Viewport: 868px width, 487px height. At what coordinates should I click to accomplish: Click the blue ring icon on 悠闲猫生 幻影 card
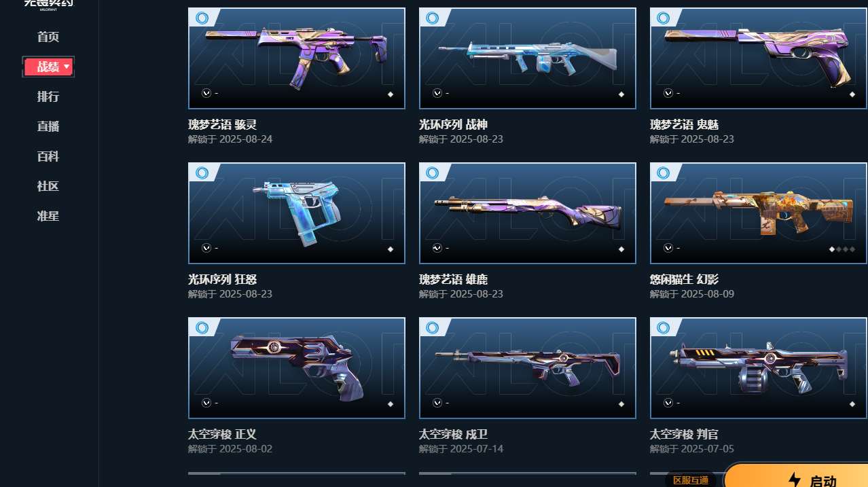click(664, 173)
